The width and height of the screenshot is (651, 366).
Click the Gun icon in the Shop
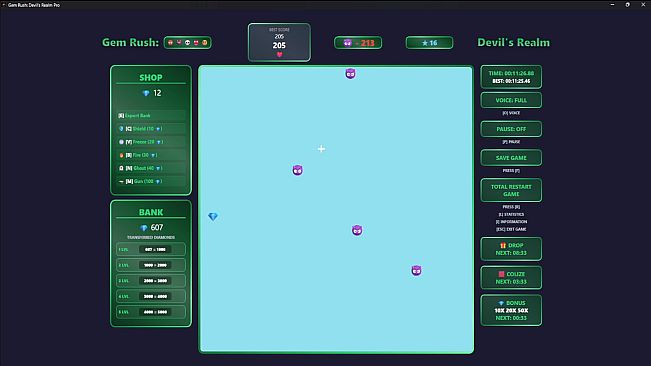click(121, 181)
